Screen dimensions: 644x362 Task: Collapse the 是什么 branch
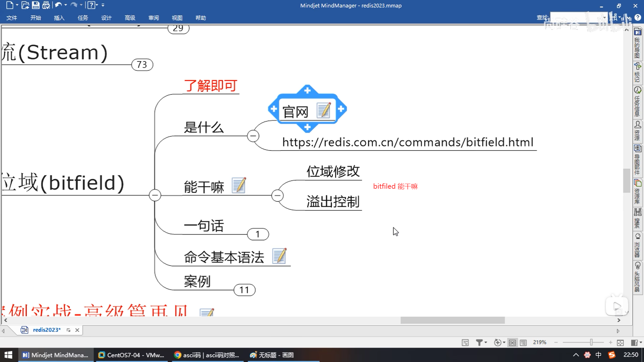[x=253, y=136]
